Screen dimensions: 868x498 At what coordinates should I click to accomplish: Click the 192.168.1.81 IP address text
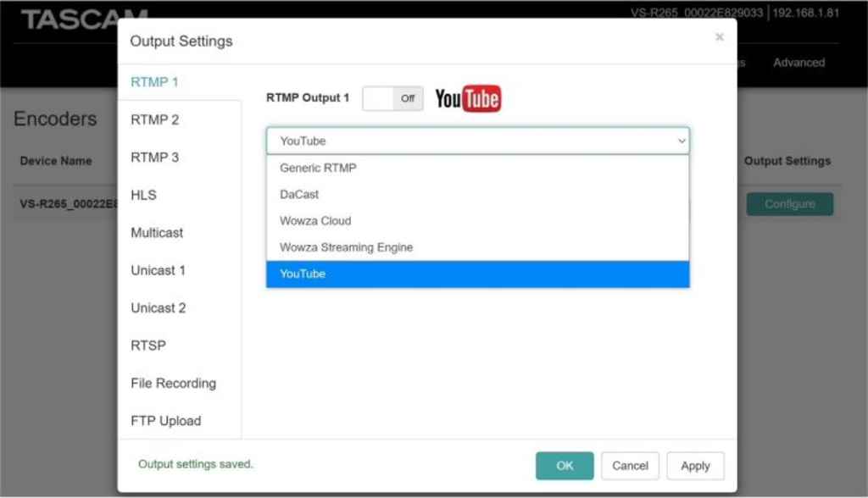point(806,13)
